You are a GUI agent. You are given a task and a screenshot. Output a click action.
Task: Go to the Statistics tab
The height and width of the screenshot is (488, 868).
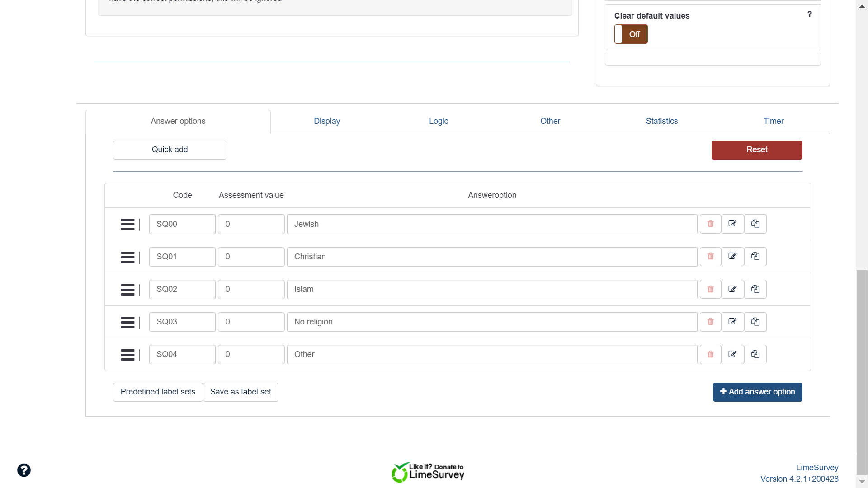[x=661, y=121]
